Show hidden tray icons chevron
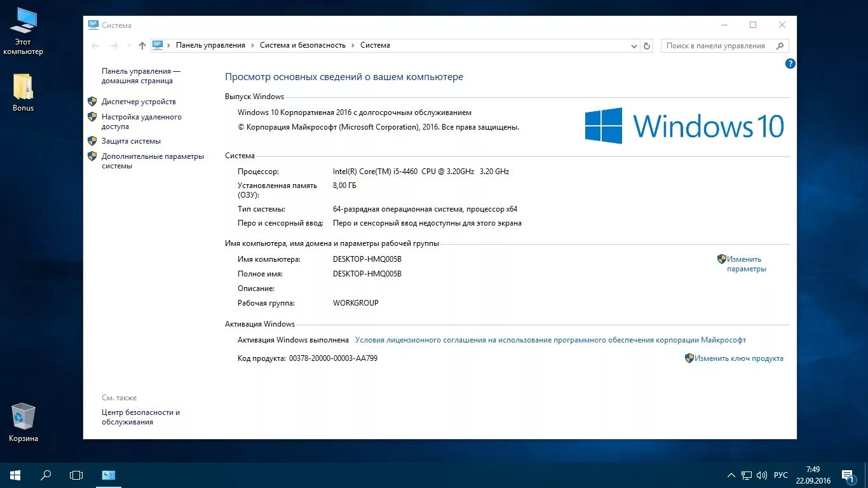 click(731, 475)
